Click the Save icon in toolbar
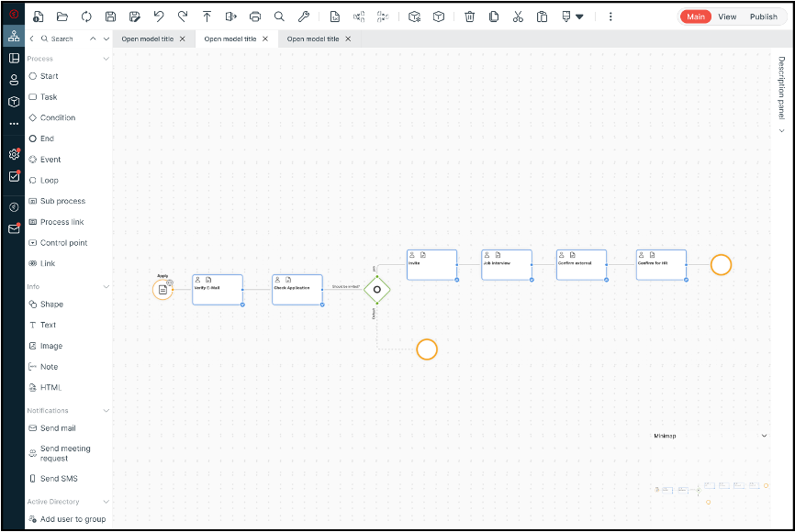 [x=110, y=17]
